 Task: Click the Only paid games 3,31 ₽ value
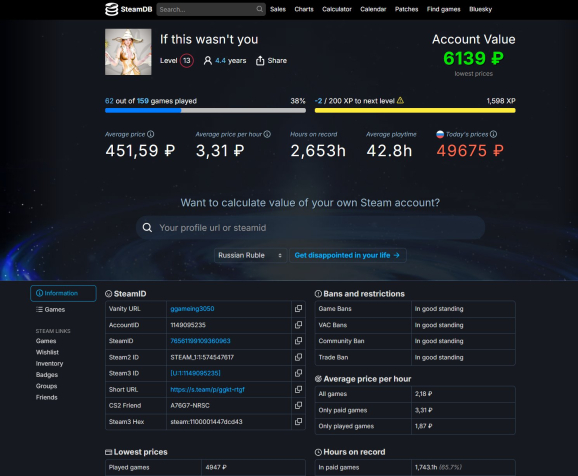tap(424, 410)
